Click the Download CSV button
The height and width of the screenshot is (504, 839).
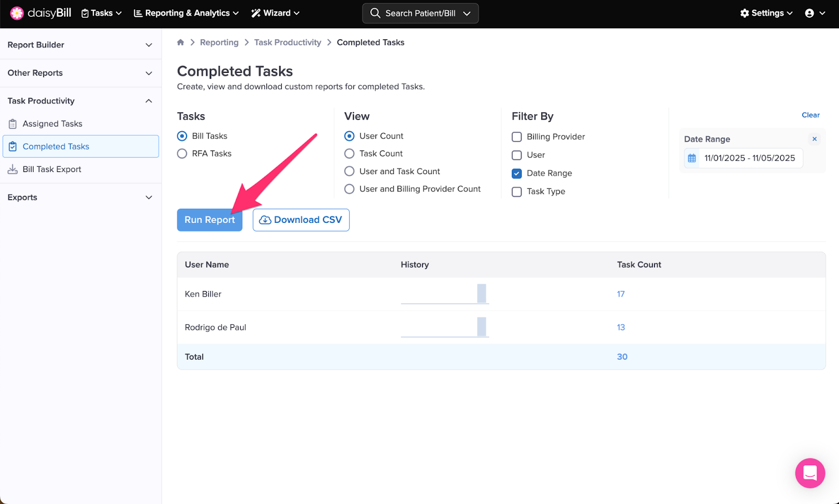pyautogui.click(x=301, y=220)
